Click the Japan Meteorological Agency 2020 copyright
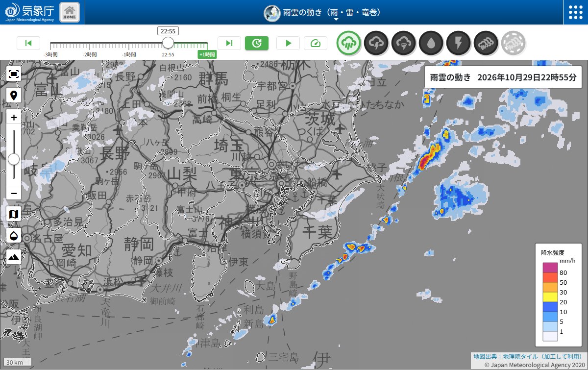 pyautogui.click(x=535, y=365)
